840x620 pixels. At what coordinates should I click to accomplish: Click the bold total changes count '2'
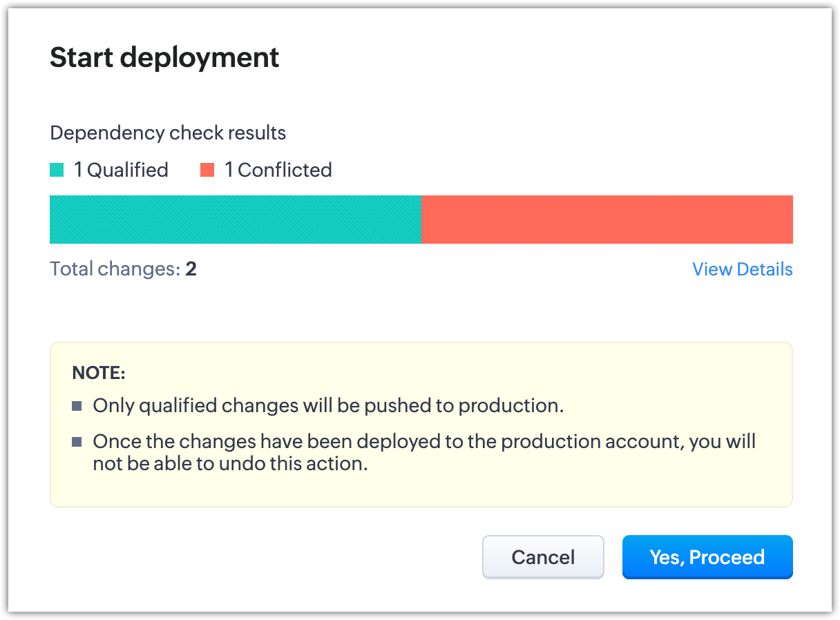click(191, 269)
